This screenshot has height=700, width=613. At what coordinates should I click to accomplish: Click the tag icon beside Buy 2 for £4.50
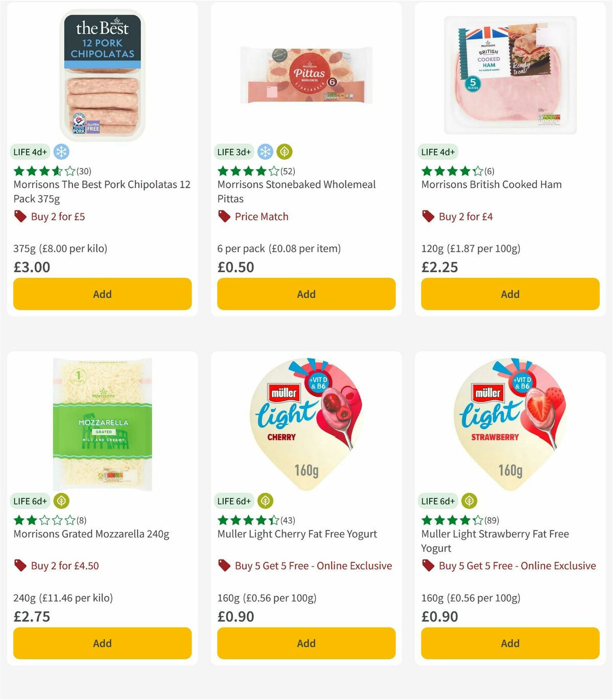pyautogui.click(x=20, y=566)
